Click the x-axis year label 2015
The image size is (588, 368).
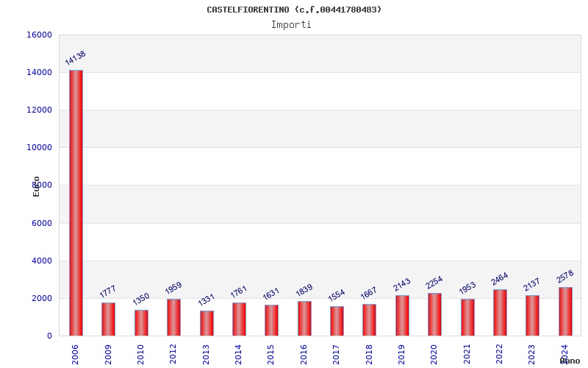[x=271, y=354]
